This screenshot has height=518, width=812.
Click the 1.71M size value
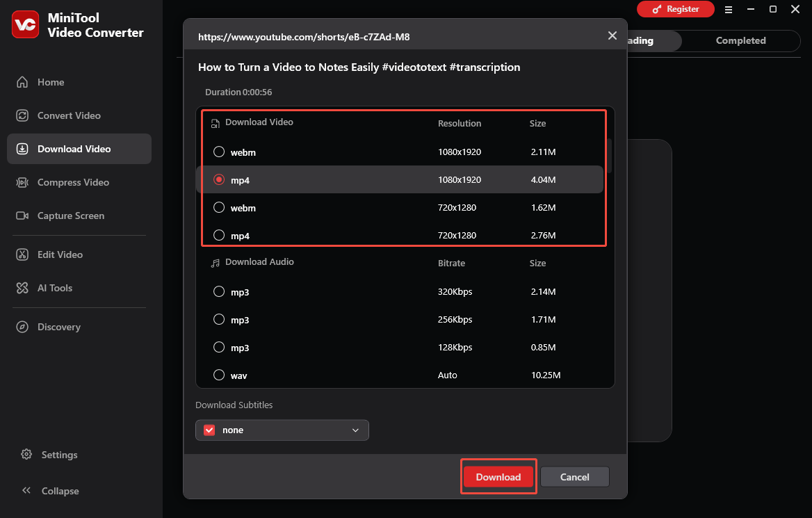543,320
